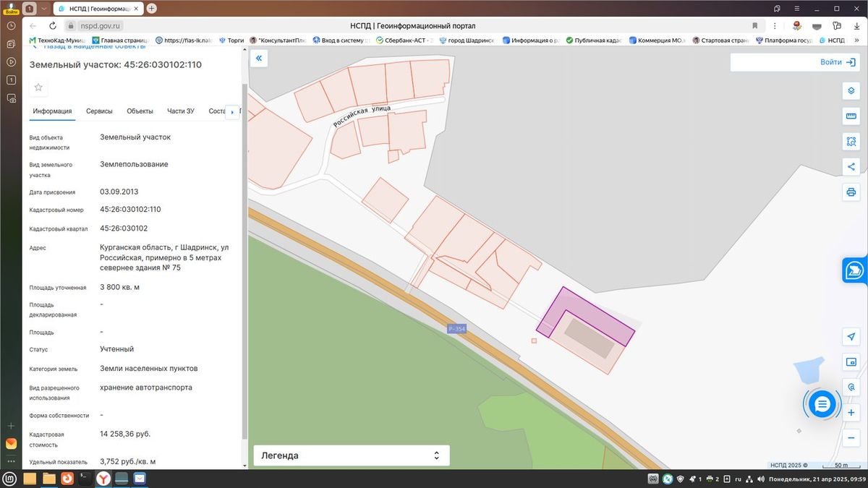Image resolution: width=868 pixels, height=488 pixels.
Task: Zoom in the map with plus button
Action: click(851, 413)
